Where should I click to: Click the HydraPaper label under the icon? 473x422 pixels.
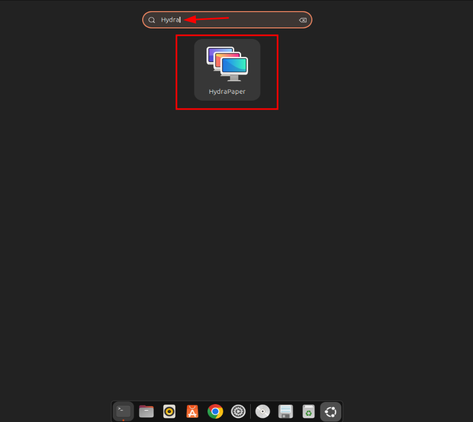[x=227, y=92]
